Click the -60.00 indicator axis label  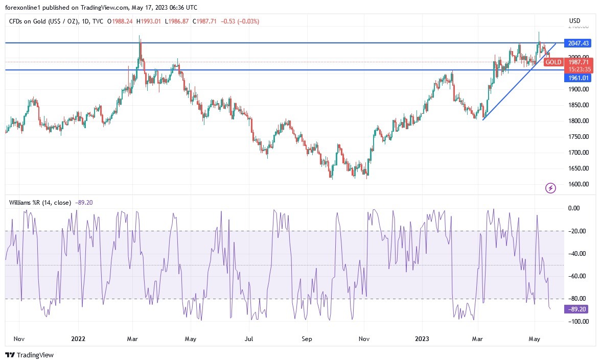coord(577,276)
